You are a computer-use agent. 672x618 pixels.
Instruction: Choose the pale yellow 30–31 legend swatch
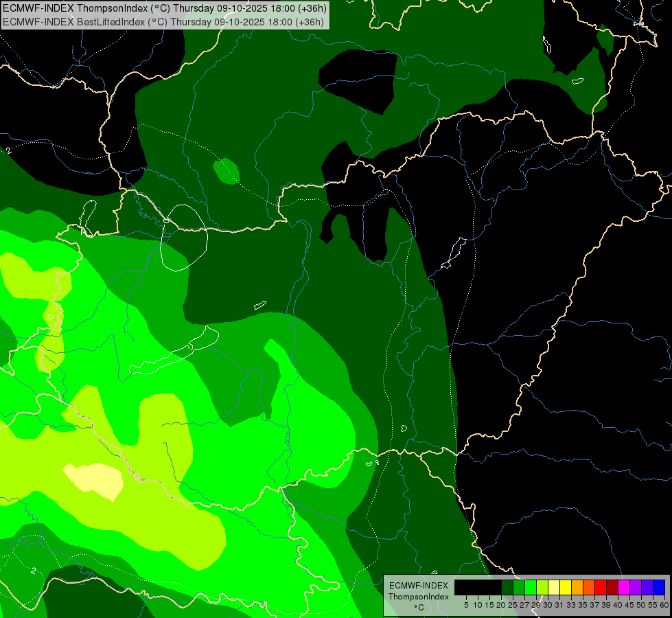pyautogui.click(x=554, y=587)
